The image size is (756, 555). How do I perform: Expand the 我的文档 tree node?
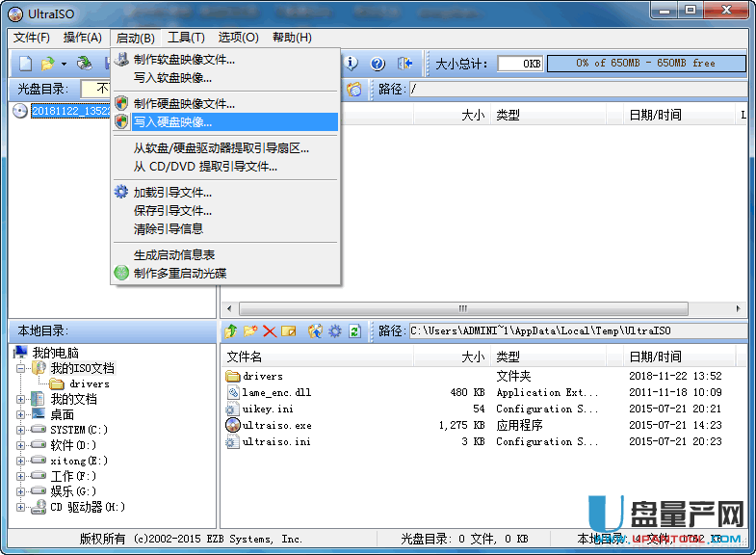pyautogui.click(x=21, y=399)
